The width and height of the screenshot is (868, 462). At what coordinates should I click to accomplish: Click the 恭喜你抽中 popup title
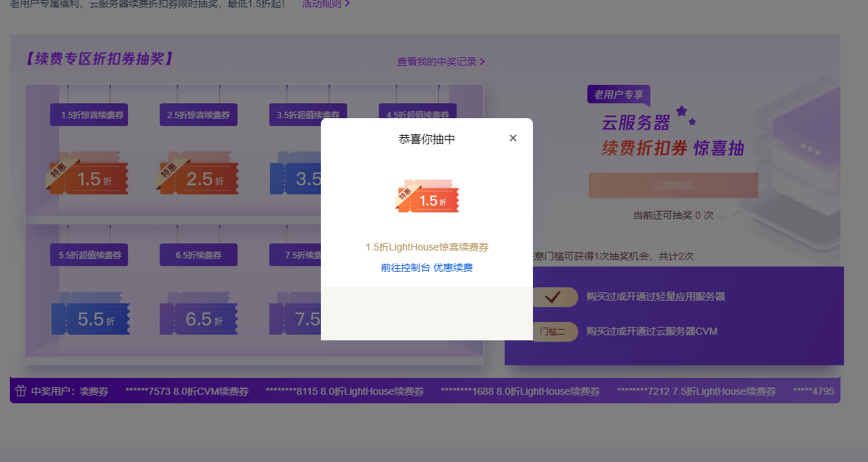427,139
